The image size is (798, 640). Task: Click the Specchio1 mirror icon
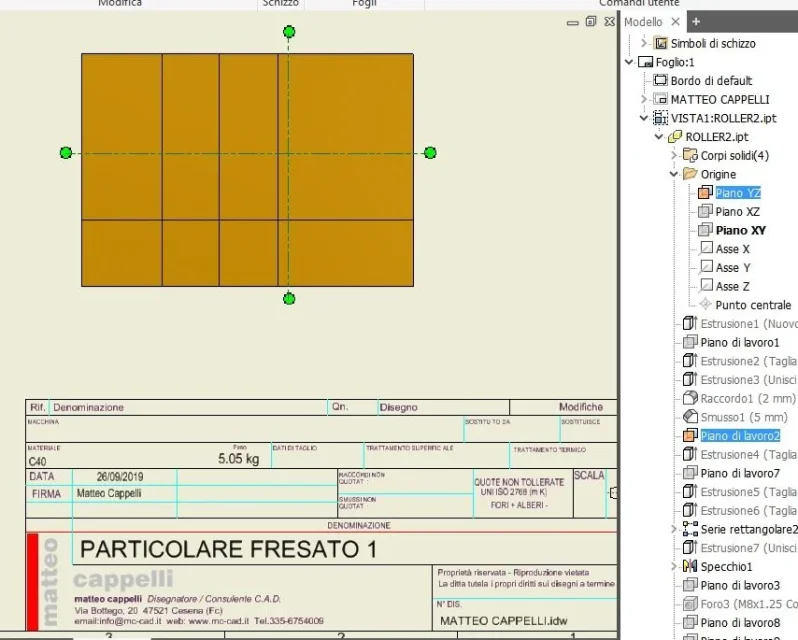click(x=690, y=566)
